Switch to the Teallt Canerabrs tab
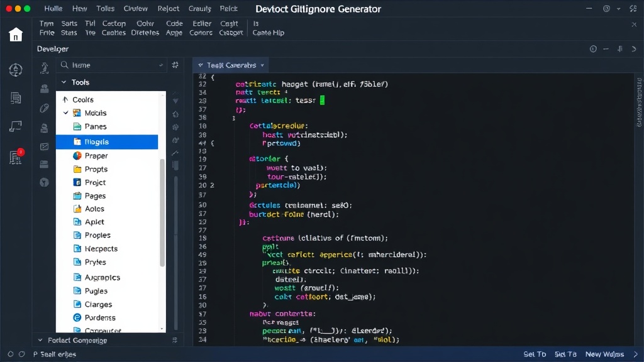This screenshot has height=362, width=644. [x=231, y=65]
